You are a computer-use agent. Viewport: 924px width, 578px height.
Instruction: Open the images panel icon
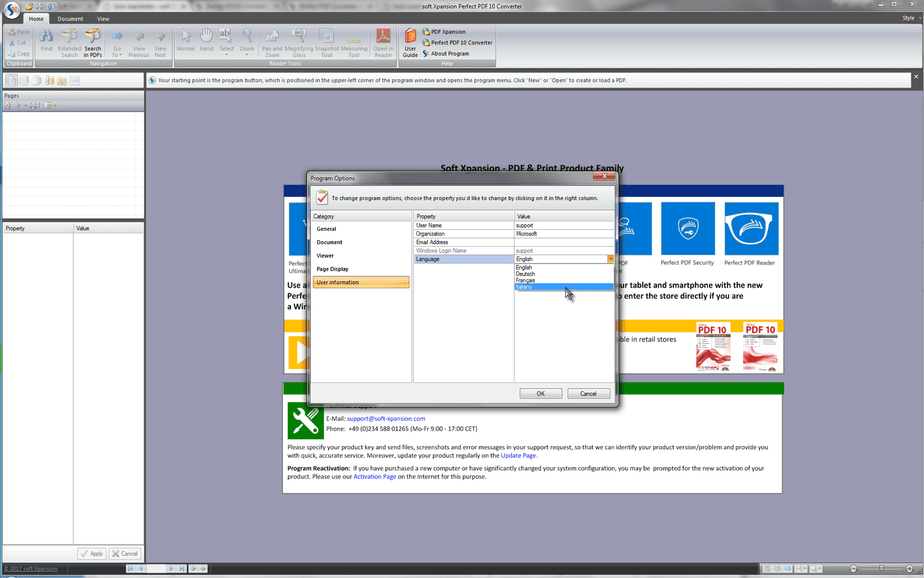(74, 80)
